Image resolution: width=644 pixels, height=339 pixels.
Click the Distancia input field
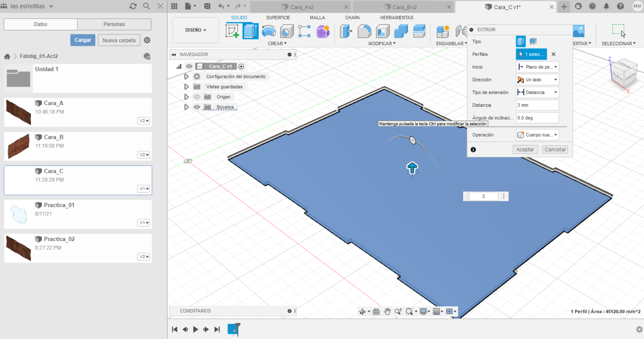tap(537, 105)
